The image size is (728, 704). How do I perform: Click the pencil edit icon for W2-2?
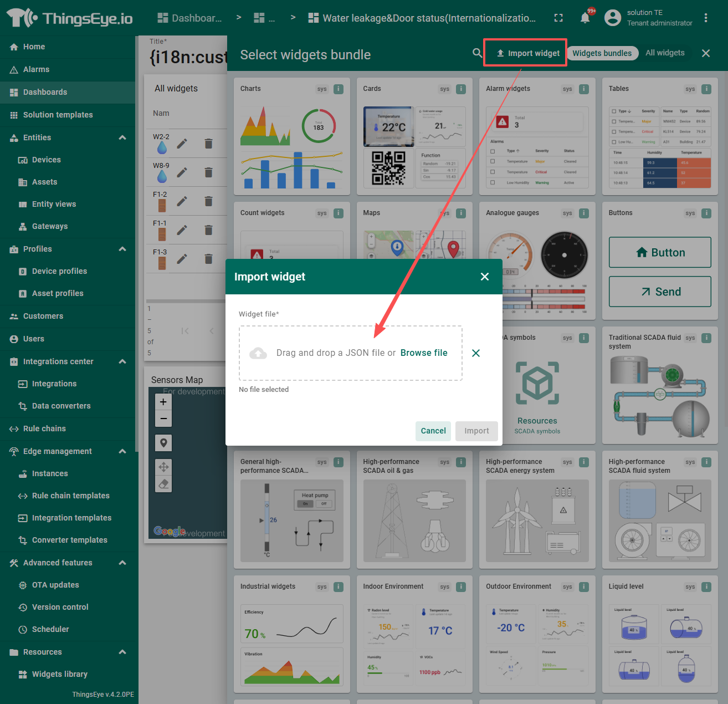pyautogui.click(x=182, y=144)
